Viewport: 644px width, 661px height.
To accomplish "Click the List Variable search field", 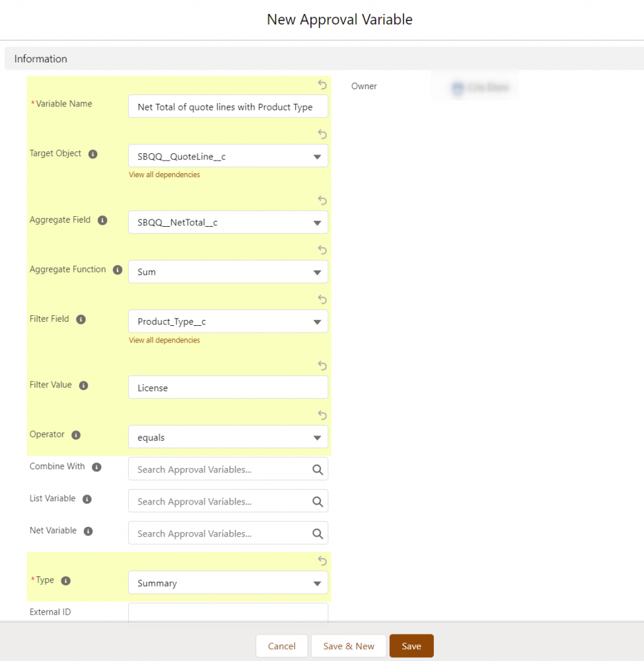I will pos(228,501).
